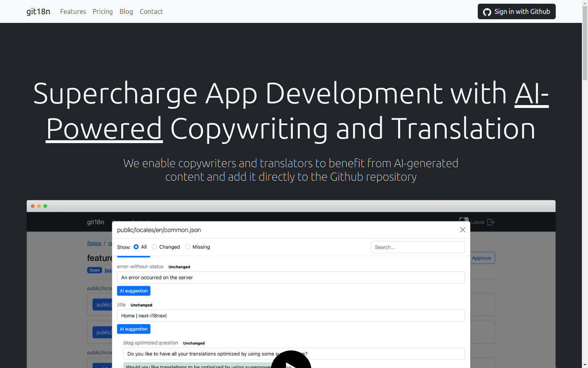Screen dimensions: 588x368
Task: Follow the Repos breadcrumb link
Action: 94,243
